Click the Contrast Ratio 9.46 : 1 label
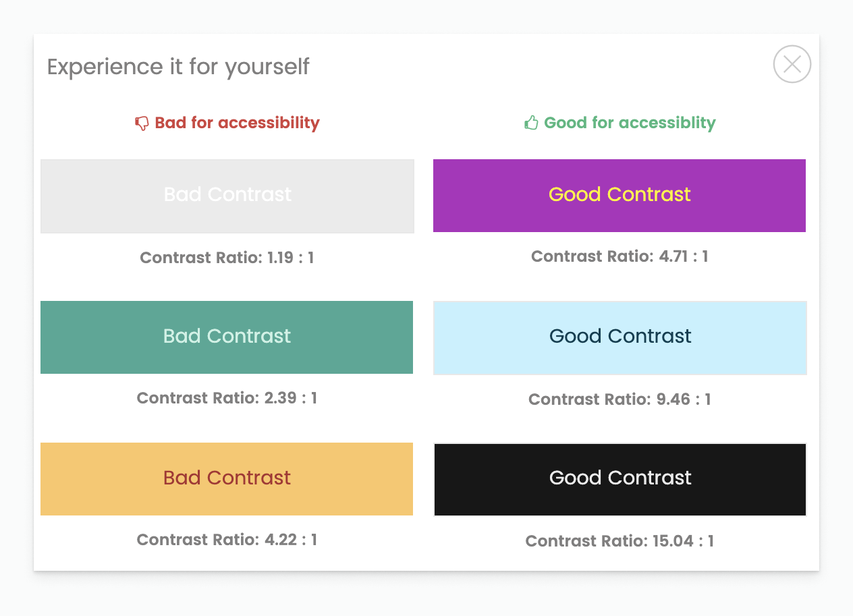The image size is (853, 616). pyautogui.click(x=620, y=399)
